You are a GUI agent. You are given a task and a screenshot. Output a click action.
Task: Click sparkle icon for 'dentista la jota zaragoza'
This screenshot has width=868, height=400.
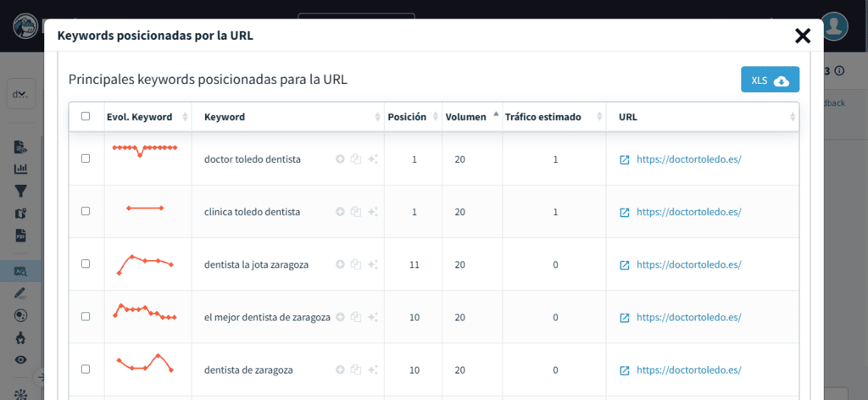373,265
